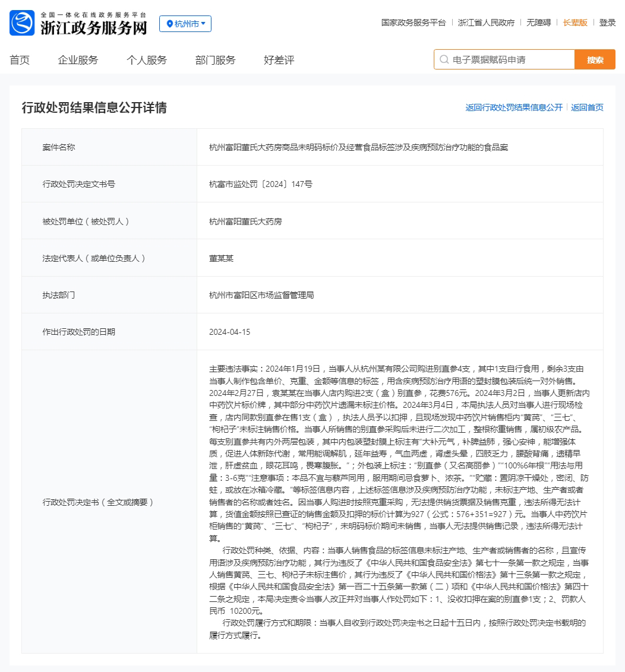This screenshot has width=625, height=672.
Task: Open the 个人服务 menu
Action: 147,60
